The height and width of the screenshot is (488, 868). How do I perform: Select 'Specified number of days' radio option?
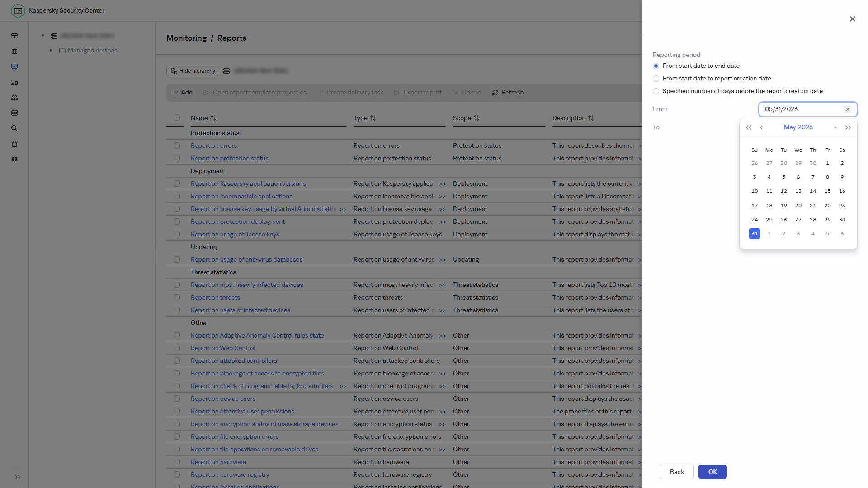tap(656, 91)
